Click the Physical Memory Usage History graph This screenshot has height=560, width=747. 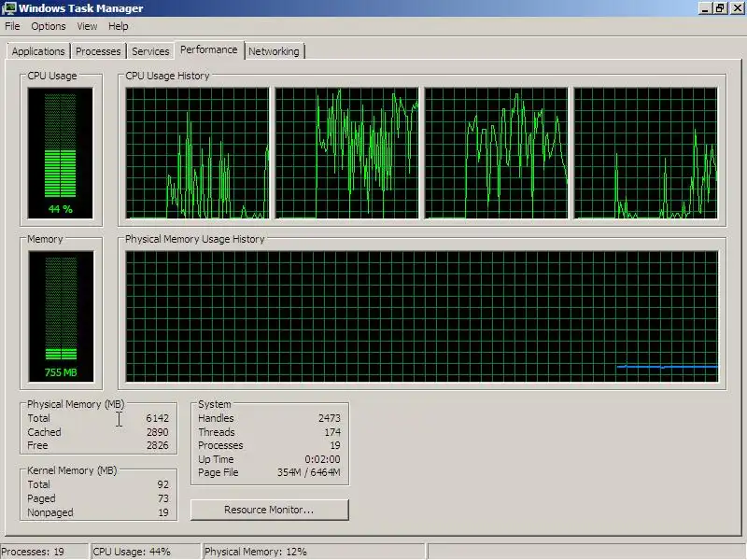click(x=422, y=316)
